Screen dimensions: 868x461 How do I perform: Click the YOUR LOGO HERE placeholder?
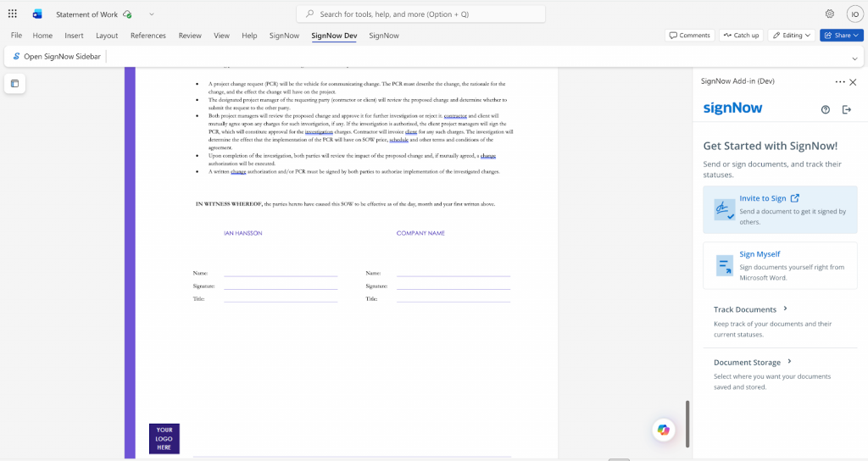tap(164, 438)
